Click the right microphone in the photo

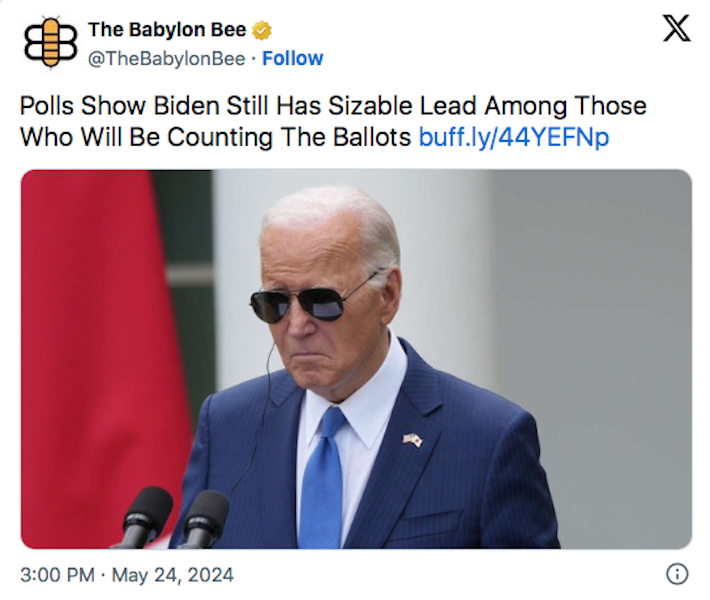click(x=205, y=519)
